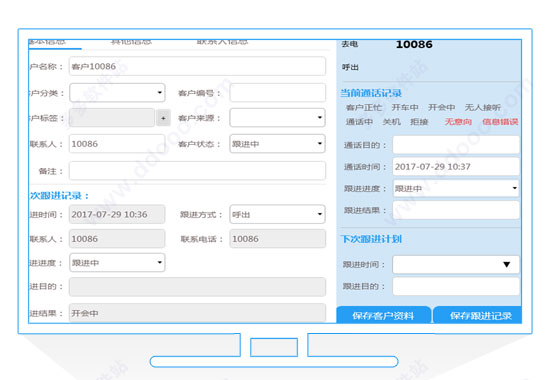Click 联系人 field beside 客户状态

[x=117, y=144]
